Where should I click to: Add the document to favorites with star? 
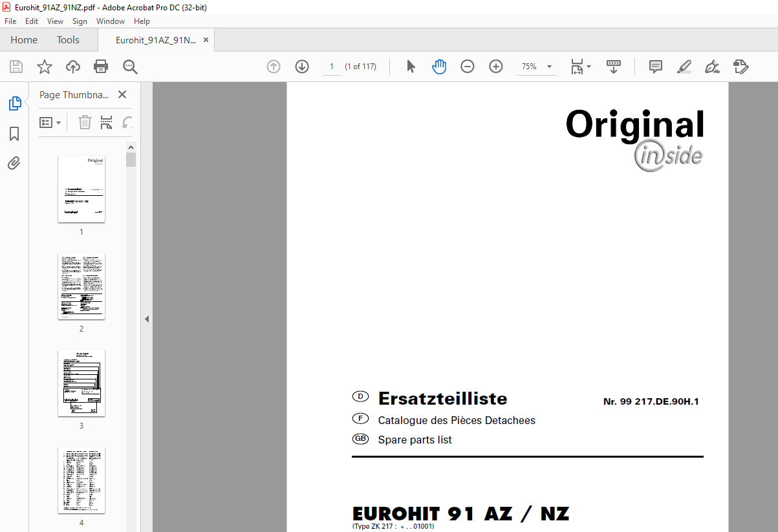point(44,67)
